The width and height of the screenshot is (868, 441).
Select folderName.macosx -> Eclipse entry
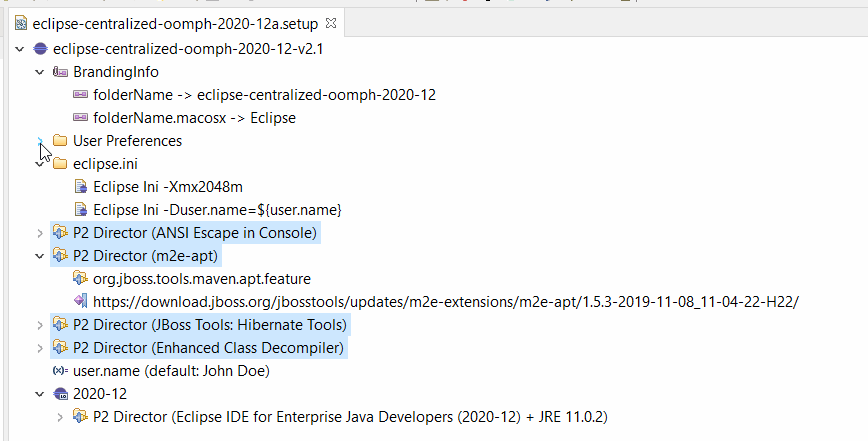pos(194,118)
